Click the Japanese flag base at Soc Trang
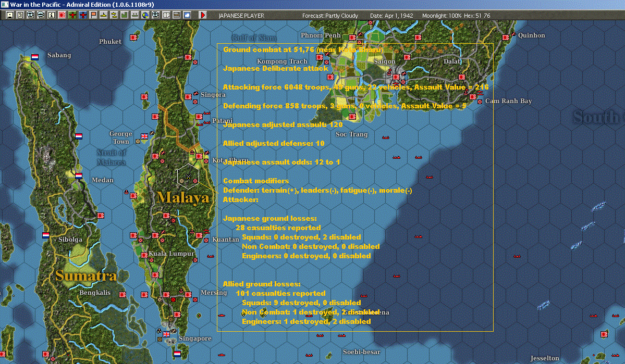Screen dimensions: 625x364 tap(352, 117)
